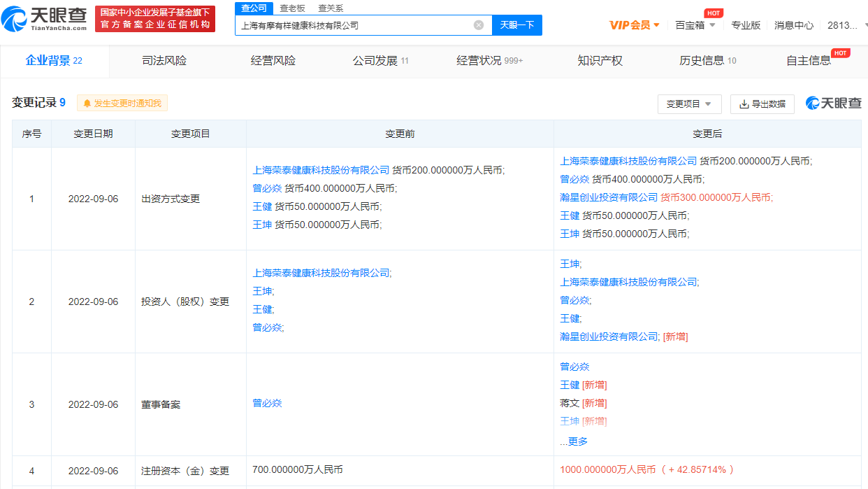Screen dimensions: 868x489
Task: Open 曾必焱 link in row 1 变更前
Action: 267,188
